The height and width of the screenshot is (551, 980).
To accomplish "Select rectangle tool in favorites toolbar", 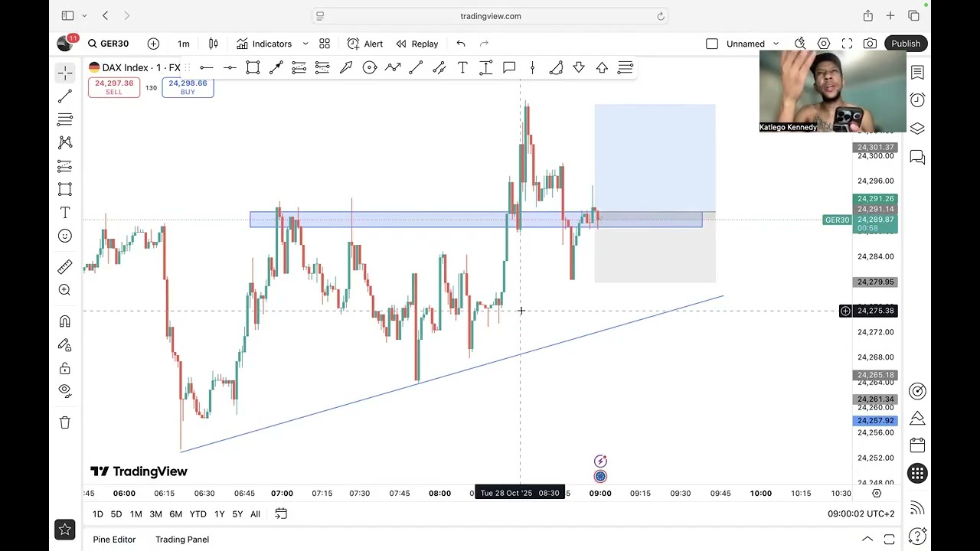I will tap(253, 68).
